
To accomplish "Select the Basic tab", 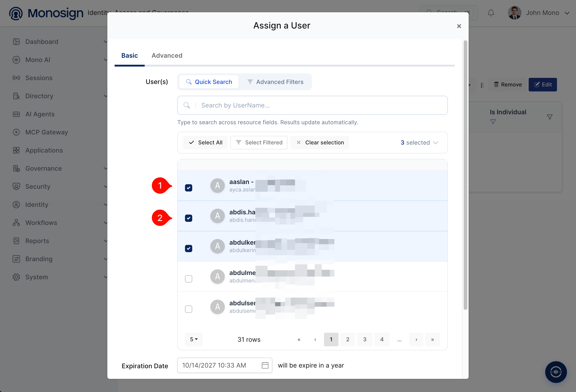I will 129,55.
